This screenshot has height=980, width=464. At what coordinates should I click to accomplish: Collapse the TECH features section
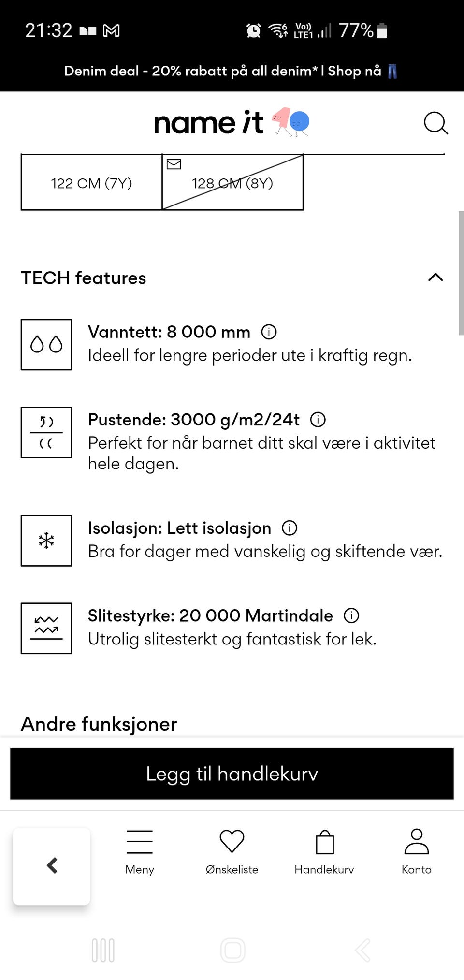(435, 278)
